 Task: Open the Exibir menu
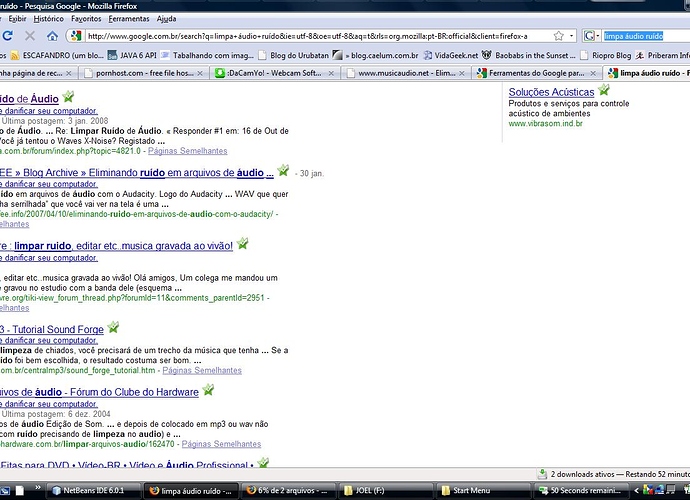(x=17, y=18)
